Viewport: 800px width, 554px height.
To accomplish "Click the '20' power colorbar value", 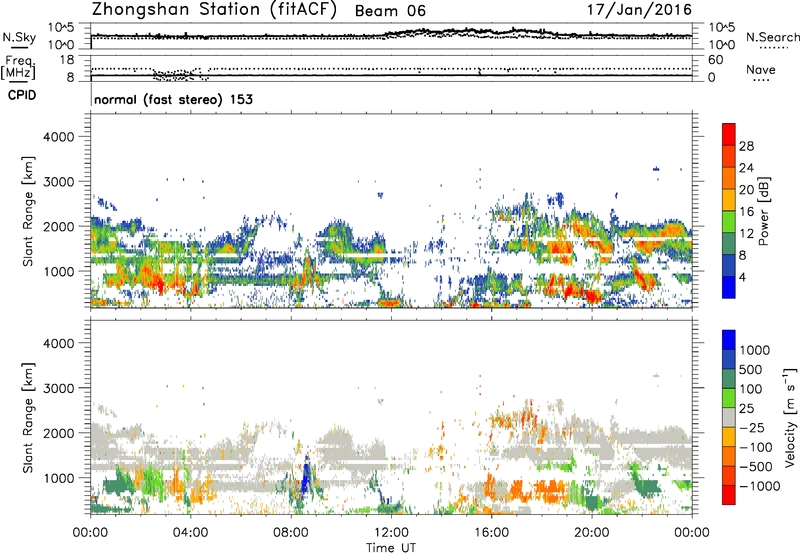I will click(x=746, y=190).
